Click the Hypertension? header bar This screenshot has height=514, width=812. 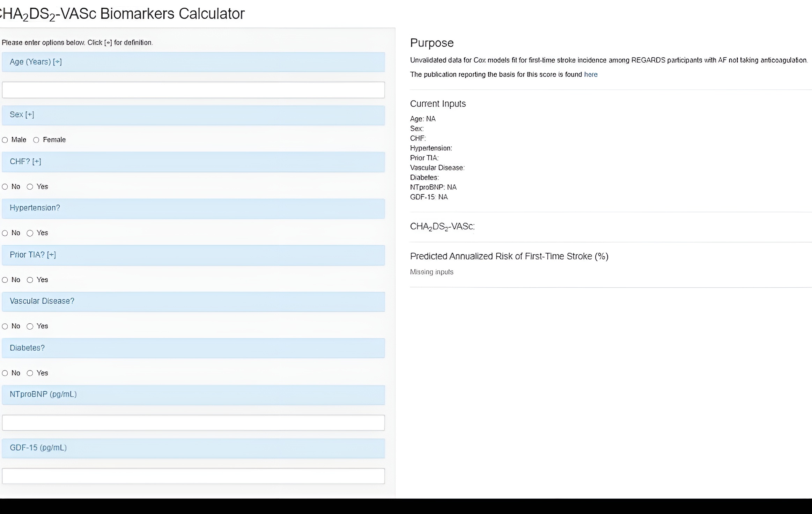193,208
